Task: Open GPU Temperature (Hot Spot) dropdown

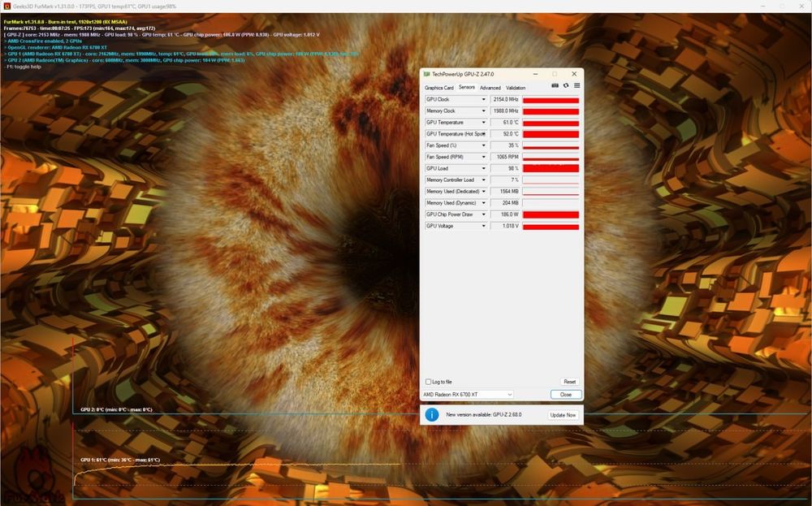Action: pyautogui.click(x=484, y=134)
